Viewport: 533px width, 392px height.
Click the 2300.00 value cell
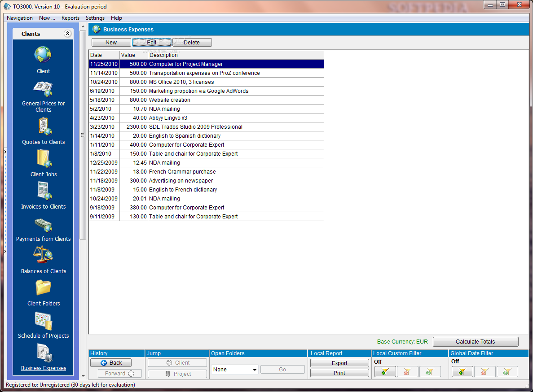134,126
